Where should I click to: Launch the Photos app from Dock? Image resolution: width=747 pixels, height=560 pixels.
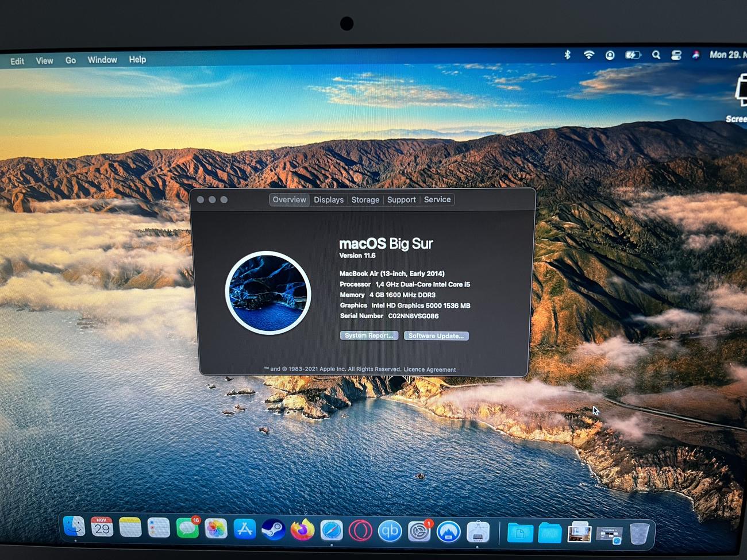(x=216, y=529)
